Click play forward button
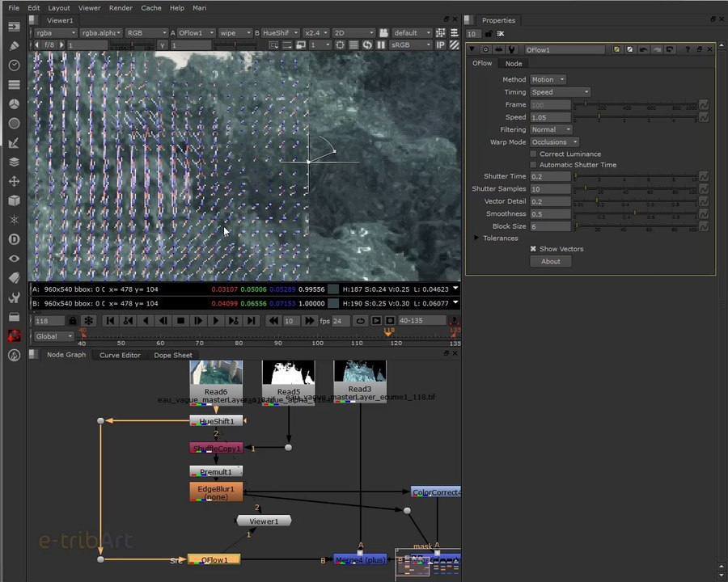The height and width of the screenshot is (582, 728). 215,321
